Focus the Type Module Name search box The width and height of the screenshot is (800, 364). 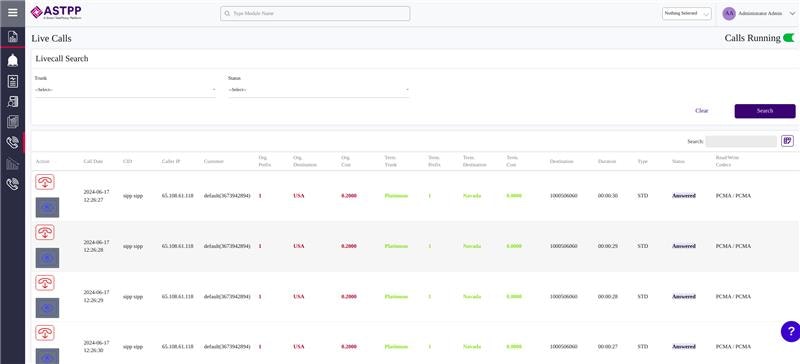tap(315, 14)
